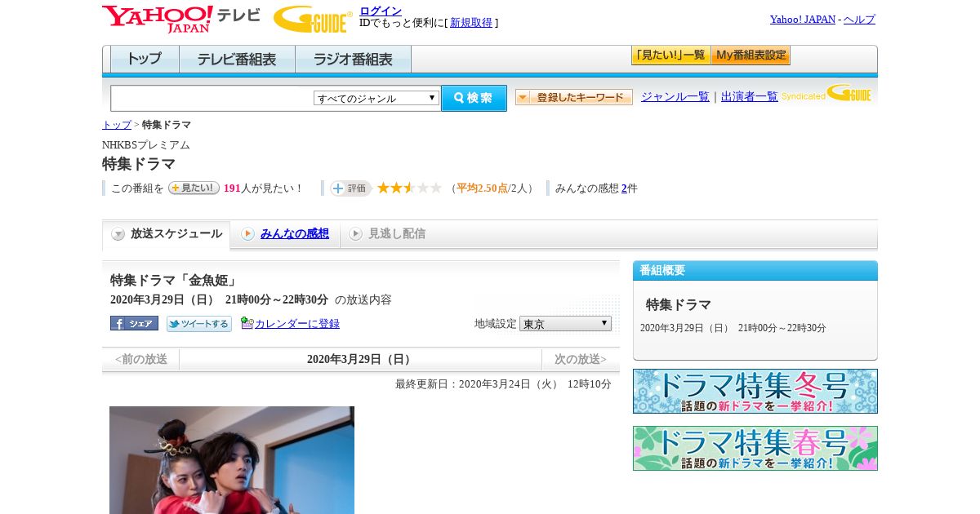This screenshot has height=514, width=980.
Task: Click the search keyword input field
Action: click(212, 98)
